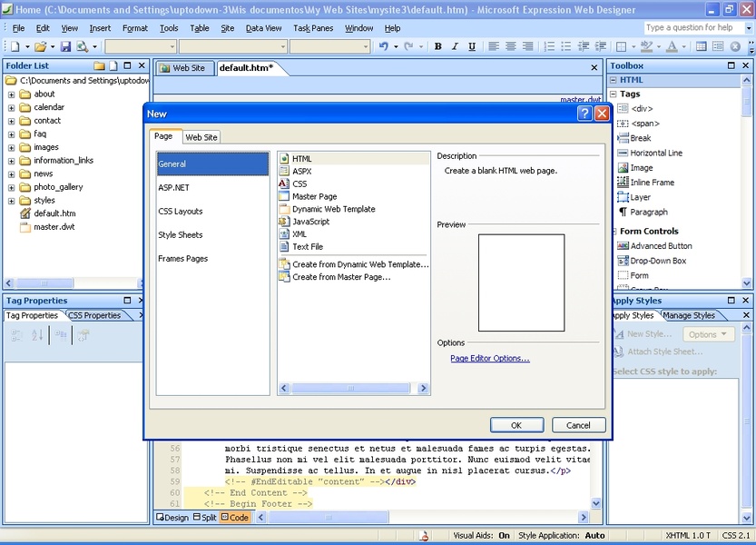This screenshot has height=545, width=756.
Task: Click the Save icon in toolbar
Action: [x=66, y=46]
